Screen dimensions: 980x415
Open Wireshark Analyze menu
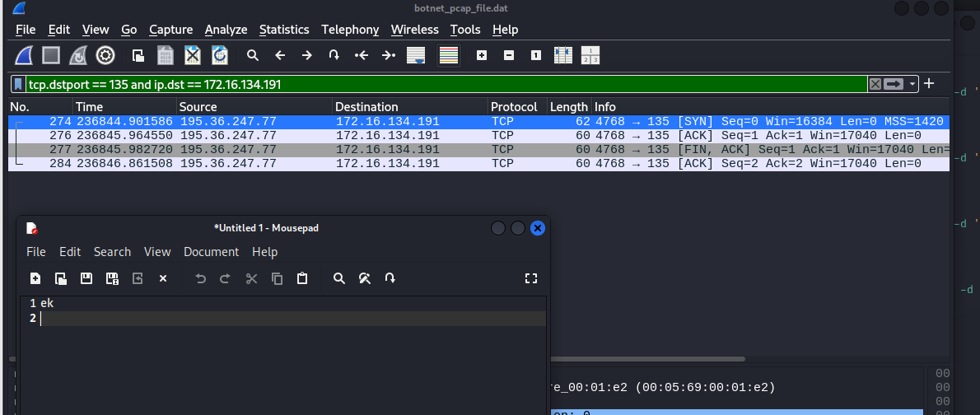point(226,30)
